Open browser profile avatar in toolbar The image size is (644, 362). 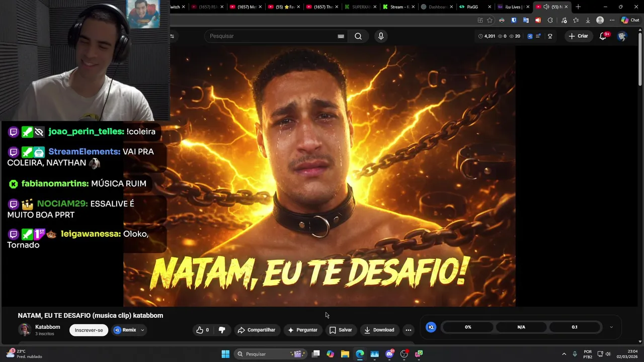point(600,20)
